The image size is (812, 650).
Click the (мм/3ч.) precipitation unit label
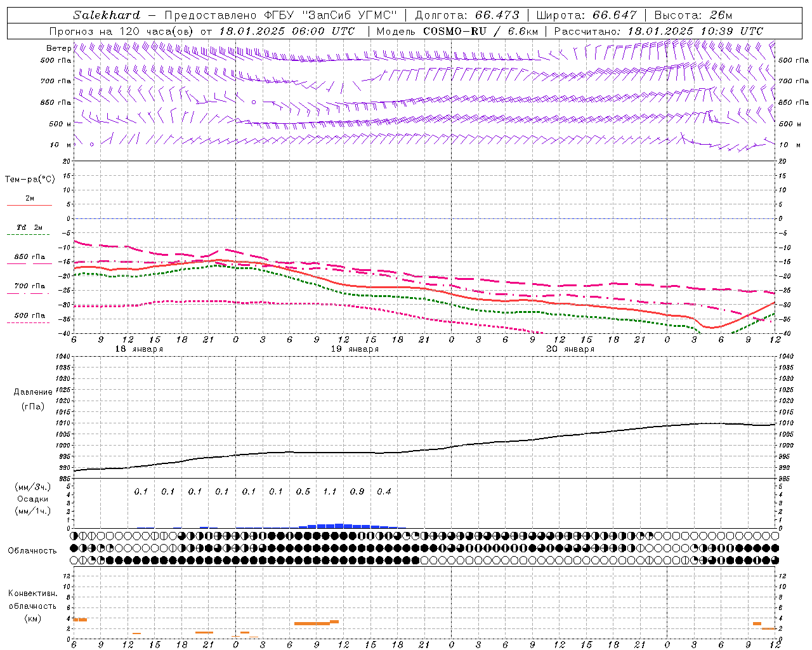pos(33,487)
